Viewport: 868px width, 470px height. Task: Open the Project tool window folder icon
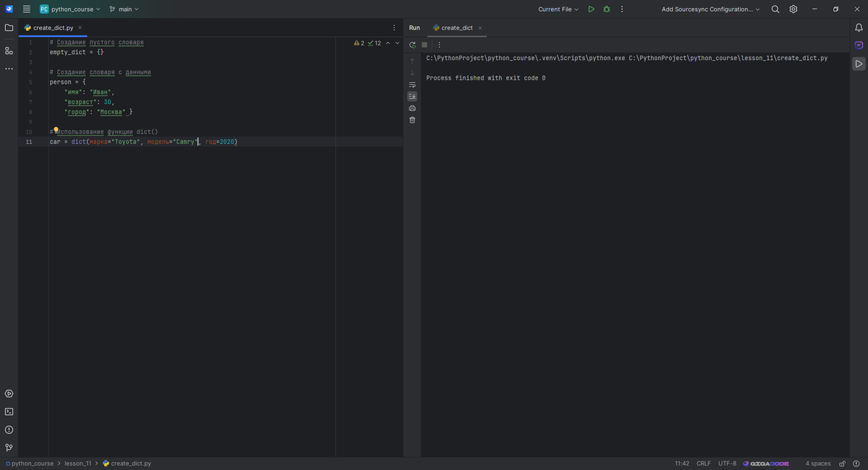click(9, 27)
